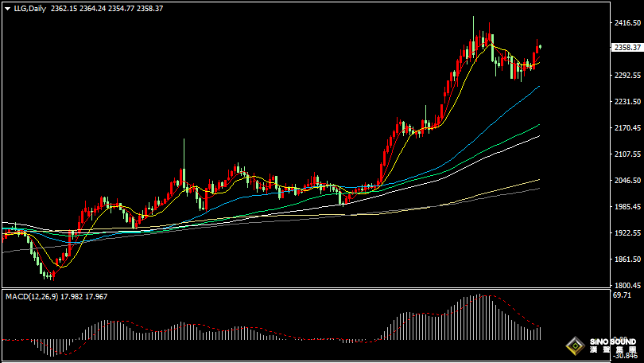This screenshot has height=363, width=644.
Task: Click the 2170.45 price axis label
Action: [x=627, y=128]
